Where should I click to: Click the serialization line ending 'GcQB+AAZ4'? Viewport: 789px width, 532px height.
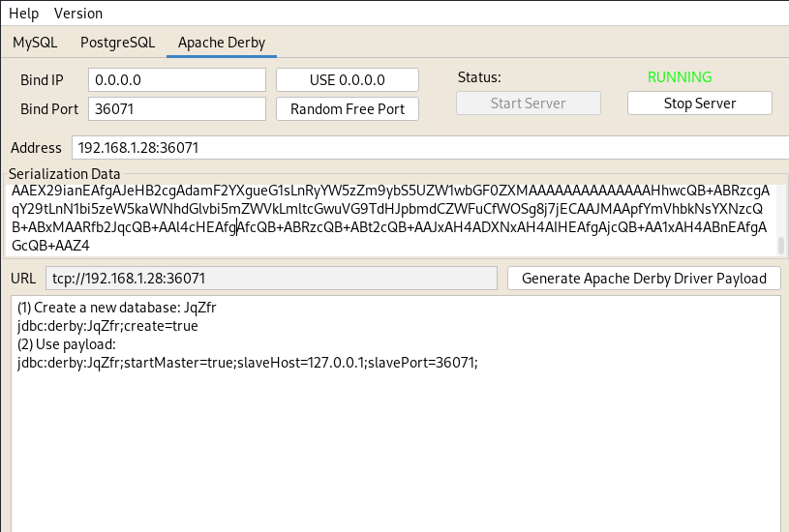(x=50, y=246)
